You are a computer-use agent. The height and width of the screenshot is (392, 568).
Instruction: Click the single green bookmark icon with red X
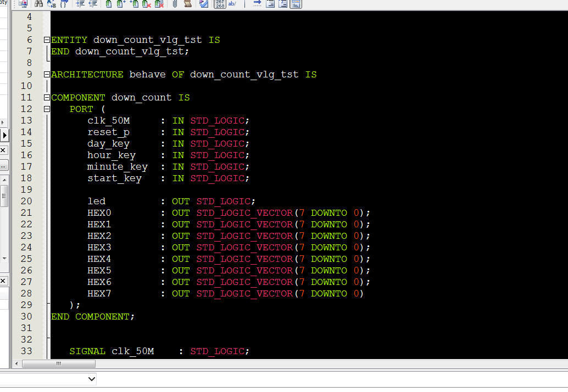pos(146,4)
